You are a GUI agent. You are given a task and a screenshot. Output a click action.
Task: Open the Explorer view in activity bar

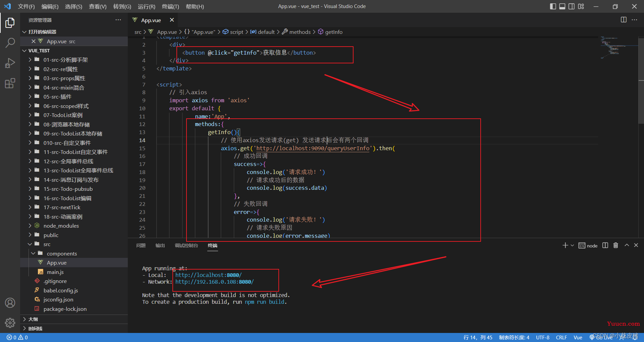click(10, 23)
